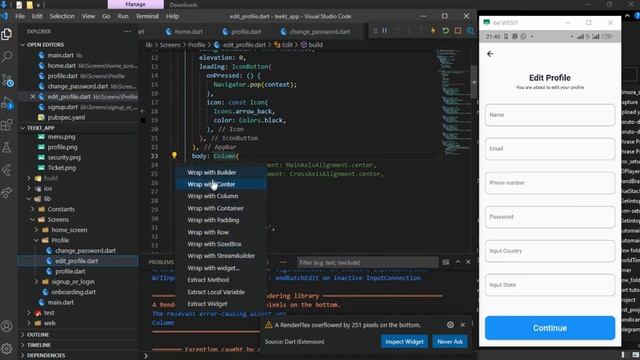Open the File menu

[20, 16]
